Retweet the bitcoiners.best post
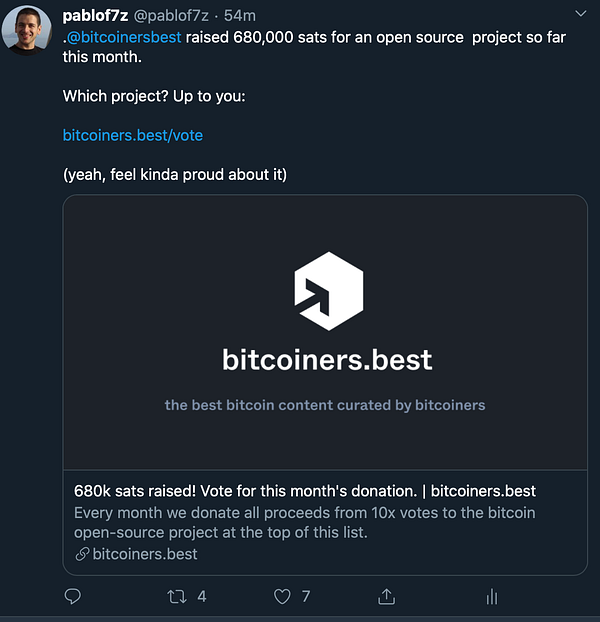Screen dimensions: 600x622 point(177,596)
